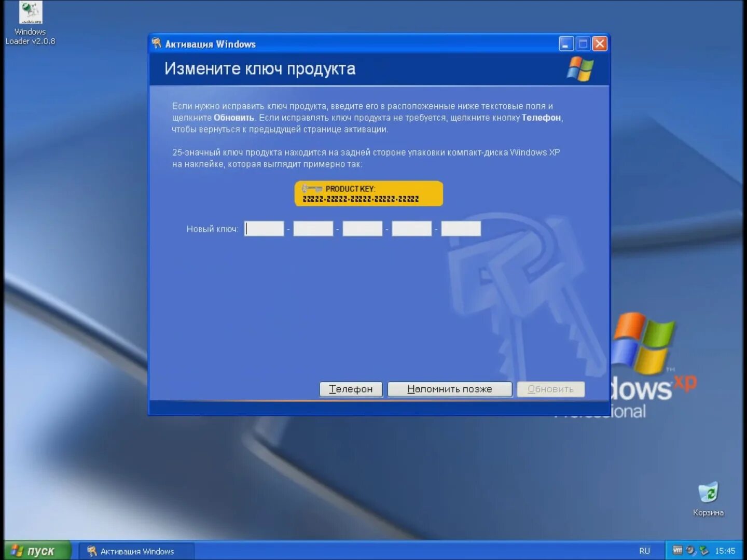Click the safely remove hardware tray icon
The width and height of the screenshot is (747, 560).
703,550
